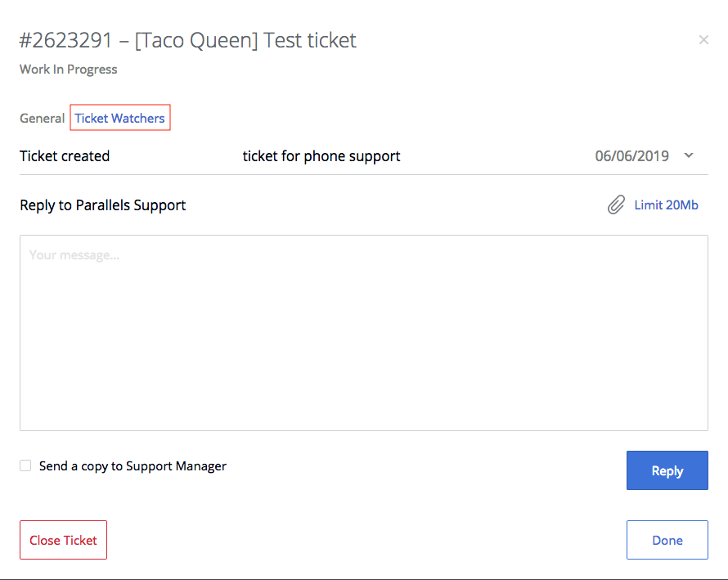Click the paperclip attachment icon
The width and height of the screenshot is (728, 580).
point(616,205)
